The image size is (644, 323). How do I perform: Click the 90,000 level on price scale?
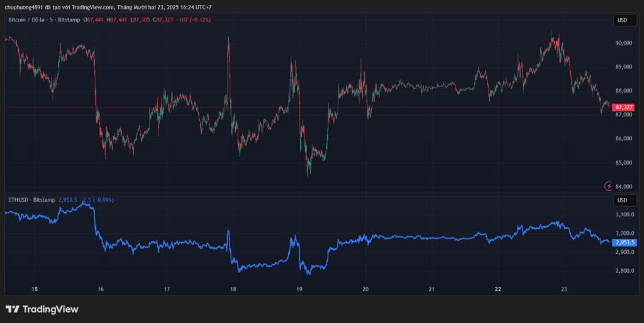(x=623, y=43)
